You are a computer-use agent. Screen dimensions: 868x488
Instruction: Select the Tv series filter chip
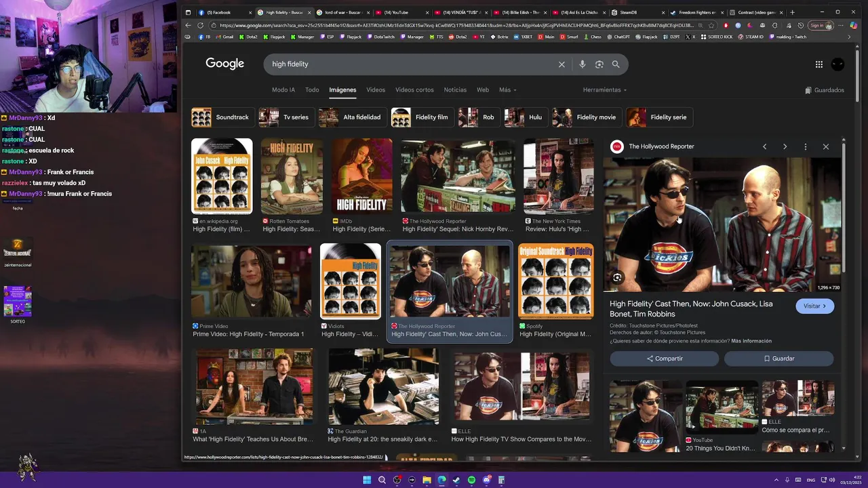click(x=286, y=117)
